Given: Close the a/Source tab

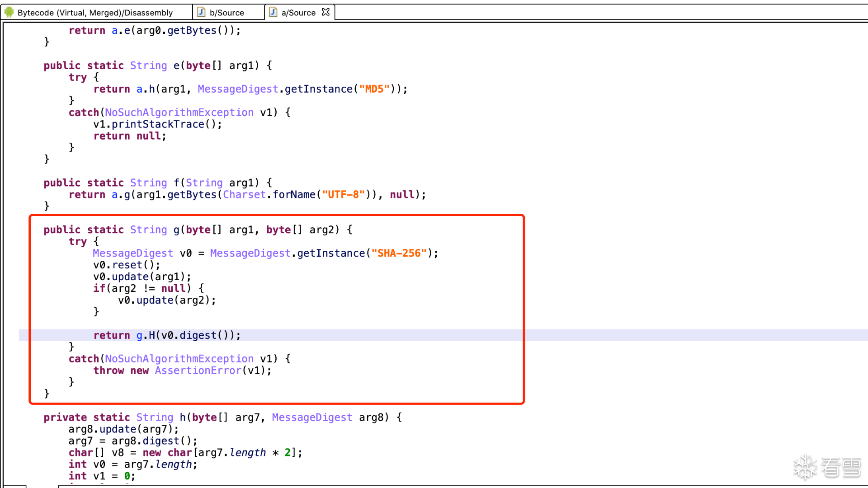Looking at the screenshot, I should coord(325,12).
